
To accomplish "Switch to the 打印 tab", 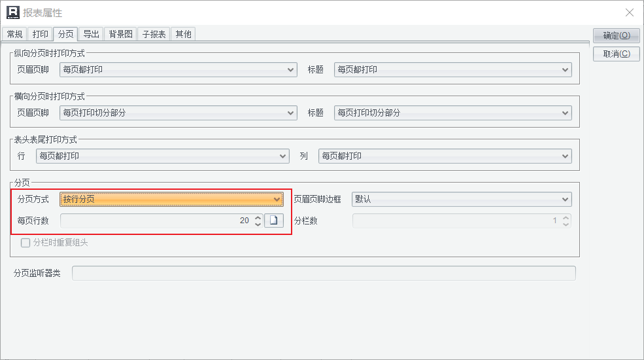I will click(x=41, y=34).
